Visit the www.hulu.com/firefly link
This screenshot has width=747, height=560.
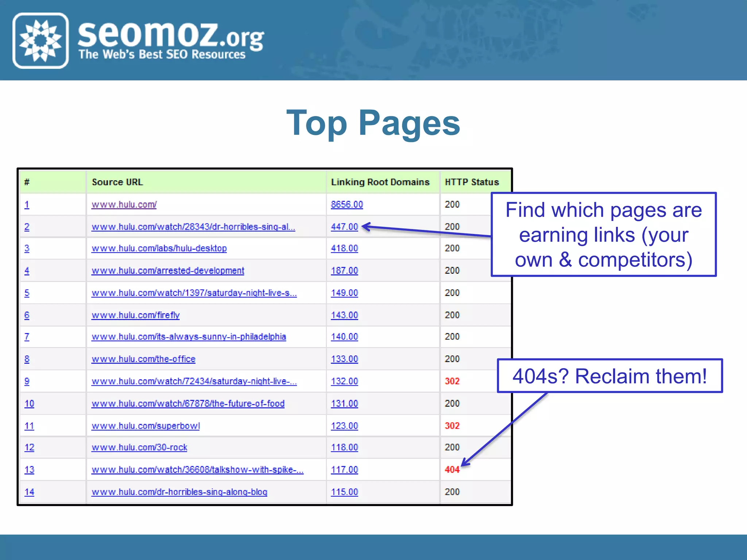tap(136, 315)
